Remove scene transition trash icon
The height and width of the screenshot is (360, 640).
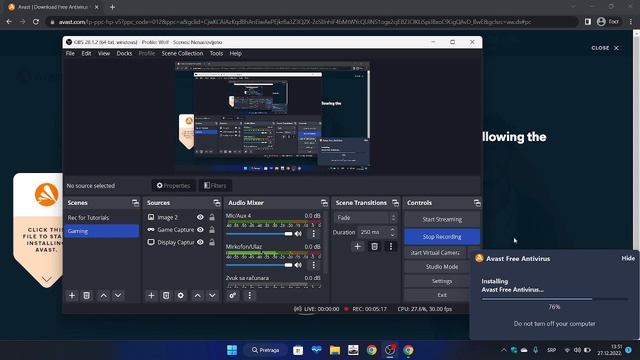[x=374, y=246]
